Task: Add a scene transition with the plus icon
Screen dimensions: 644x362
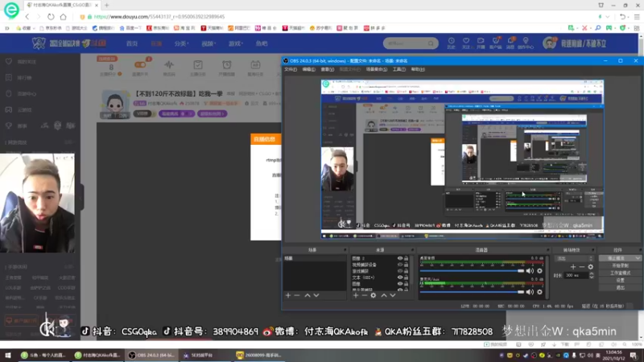Action: pyautogui.click(x=573, y=267)
